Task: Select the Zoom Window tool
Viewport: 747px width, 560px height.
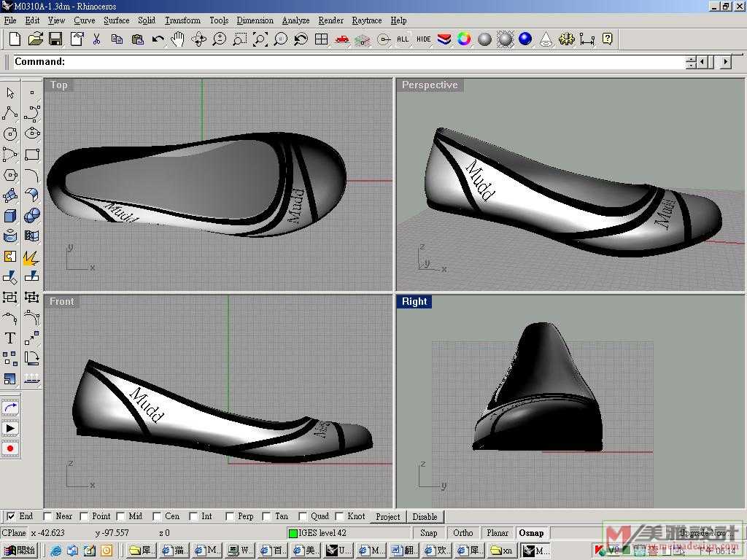Action: [x=239, y=39]
